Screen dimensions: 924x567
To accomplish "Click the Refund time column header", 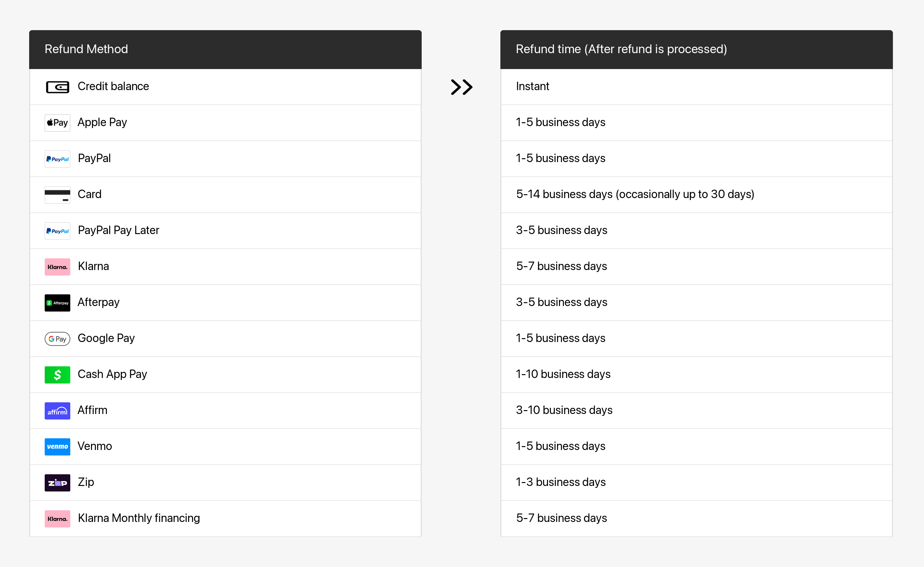I will (x=696, y=50).
